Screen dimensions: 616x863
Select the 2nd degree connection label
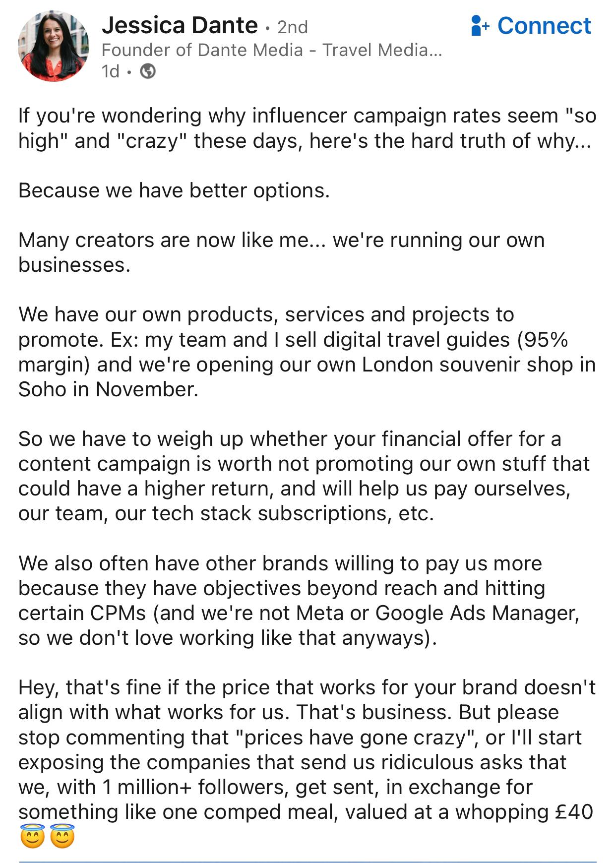pos(293,27)
